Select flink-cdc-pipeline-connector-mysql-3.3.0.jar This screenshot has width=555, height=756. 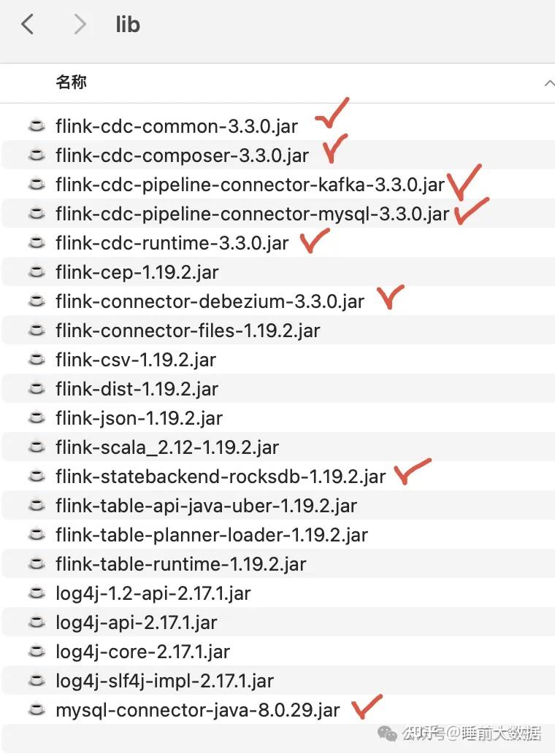point(250,214)
